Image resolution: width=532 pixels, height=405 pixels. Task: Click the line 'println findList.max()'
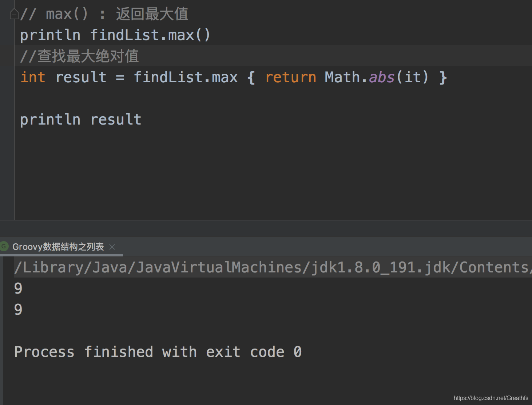point(115,35)
